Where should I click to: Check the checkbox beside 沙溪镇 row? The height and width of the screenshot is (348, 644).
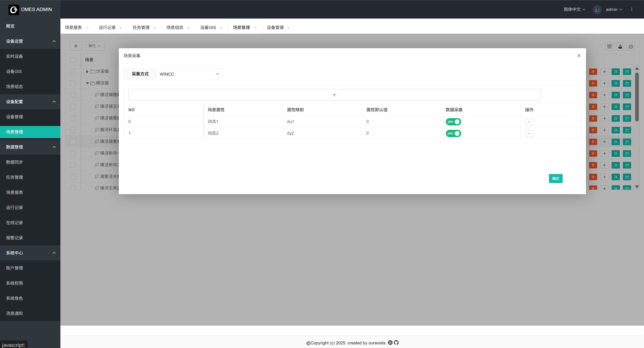[x=73, y=71]
